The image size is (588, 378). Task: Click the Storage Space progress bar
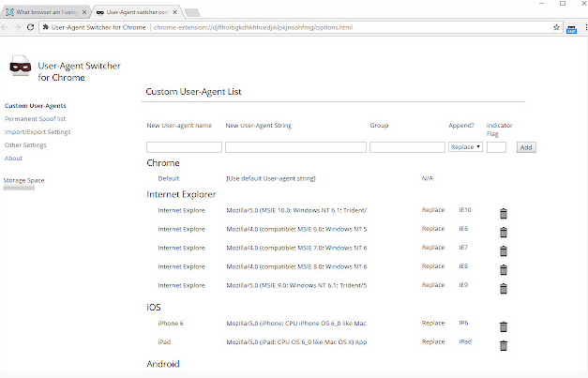(x=19, y=188)
